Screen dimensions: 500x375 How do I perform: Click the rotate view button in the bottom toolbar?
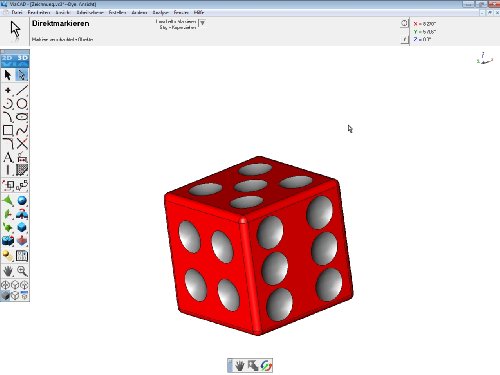(266, 366)
